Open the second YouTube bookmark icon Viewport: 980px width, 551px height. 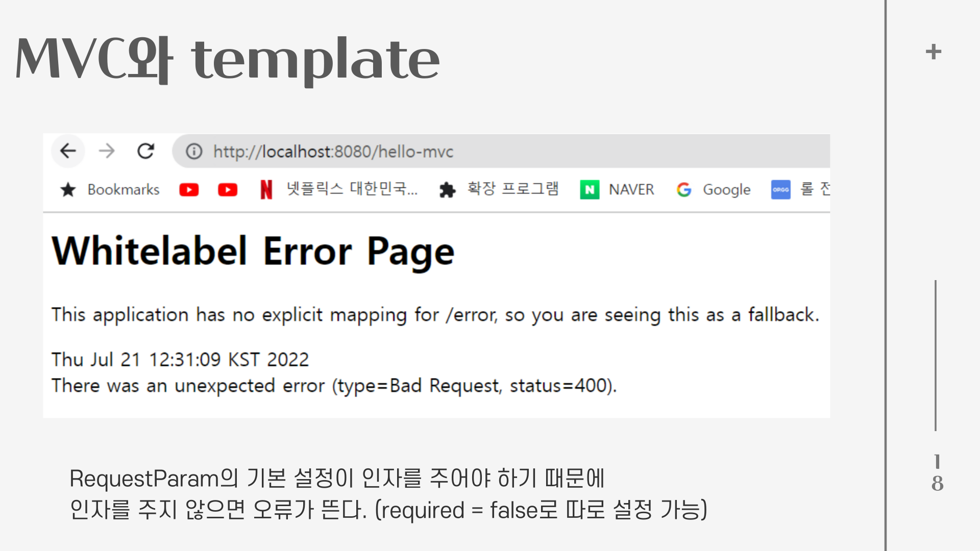tap(228, 190)
